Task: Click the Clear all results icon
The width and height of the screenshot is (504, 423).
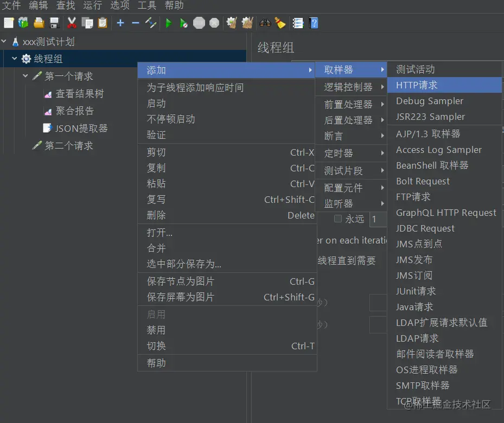Action: [x=247, y=23]
